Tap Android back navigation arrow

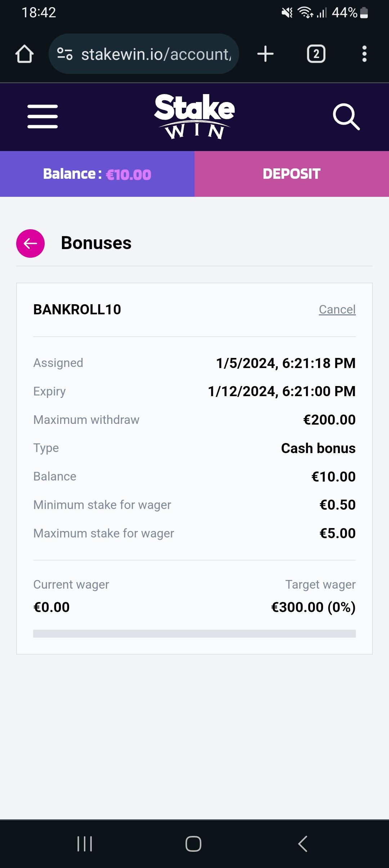[303, 843]
